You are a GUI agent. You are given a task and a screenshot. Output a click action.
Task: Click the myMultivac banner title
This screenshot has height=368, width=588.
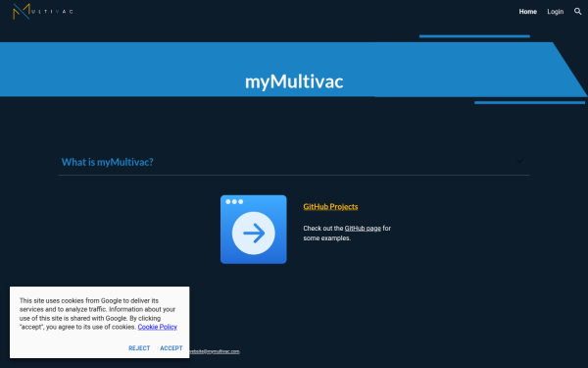pos(294,81)
